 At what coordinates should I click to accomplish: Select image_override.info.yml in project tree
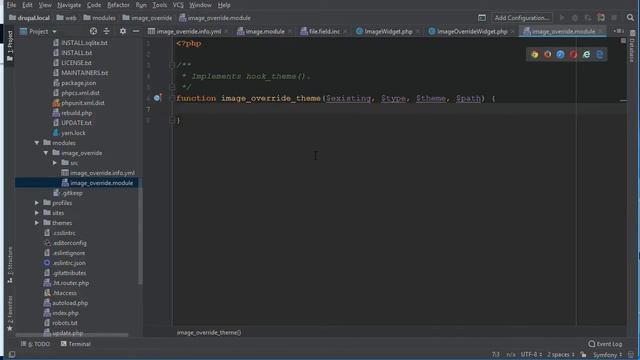[102, 173]
